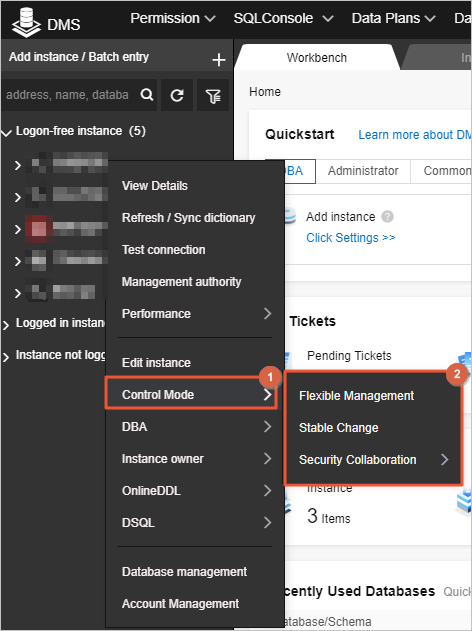Click the magnifier search icon
472x631 pixels.
[x=147, y=95]
